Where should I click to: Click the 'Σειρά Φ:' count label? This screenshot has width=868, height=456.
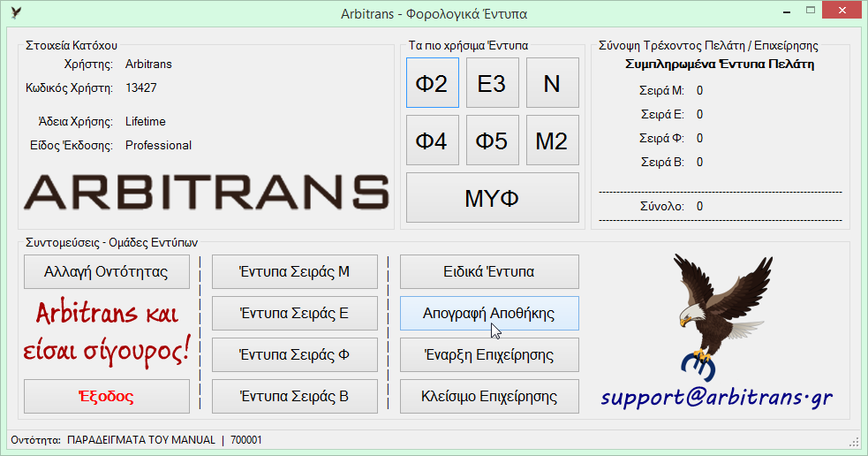pos(661,138)
